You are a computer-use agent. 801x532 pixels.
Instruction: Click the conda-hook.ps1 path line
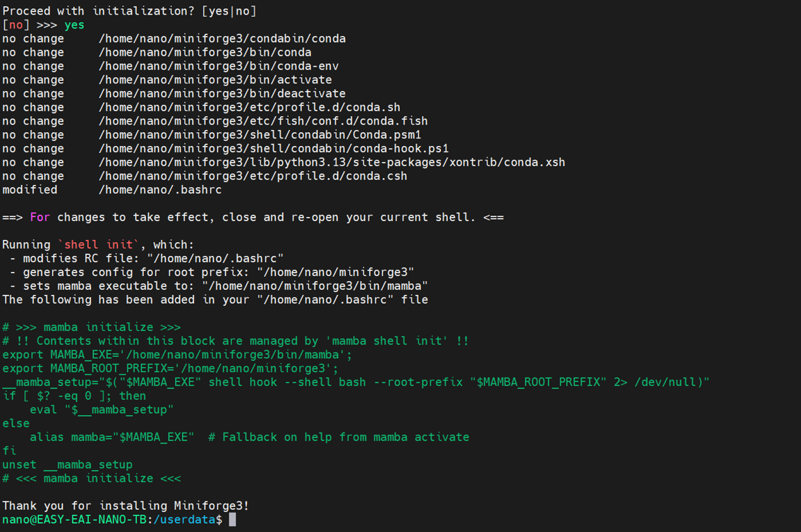225,149
